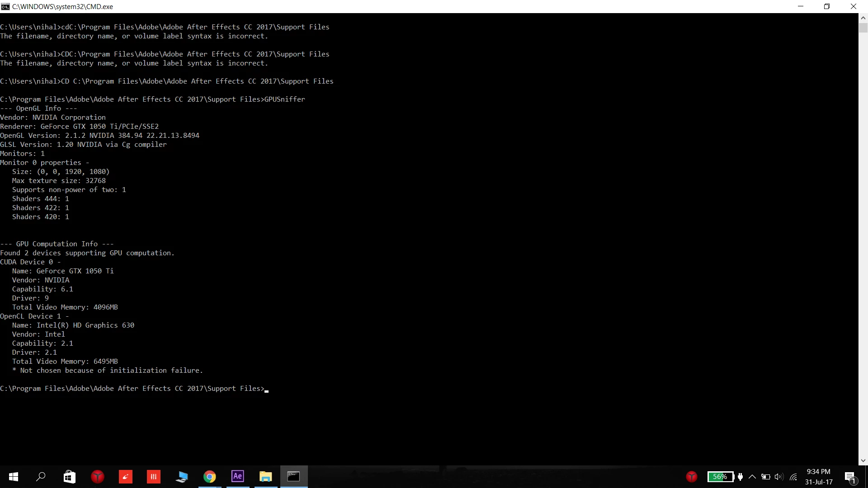Viewport: 868px width, 488px height.
Task: Open File Explorer from the taskbar
Action: point(266,477)
